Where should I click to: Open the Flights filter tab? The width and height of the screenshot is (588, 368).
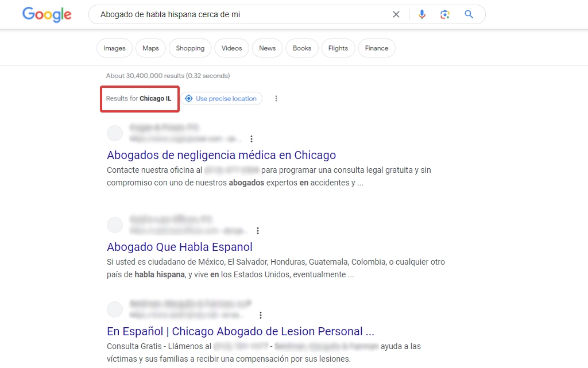tap(338, 48)
